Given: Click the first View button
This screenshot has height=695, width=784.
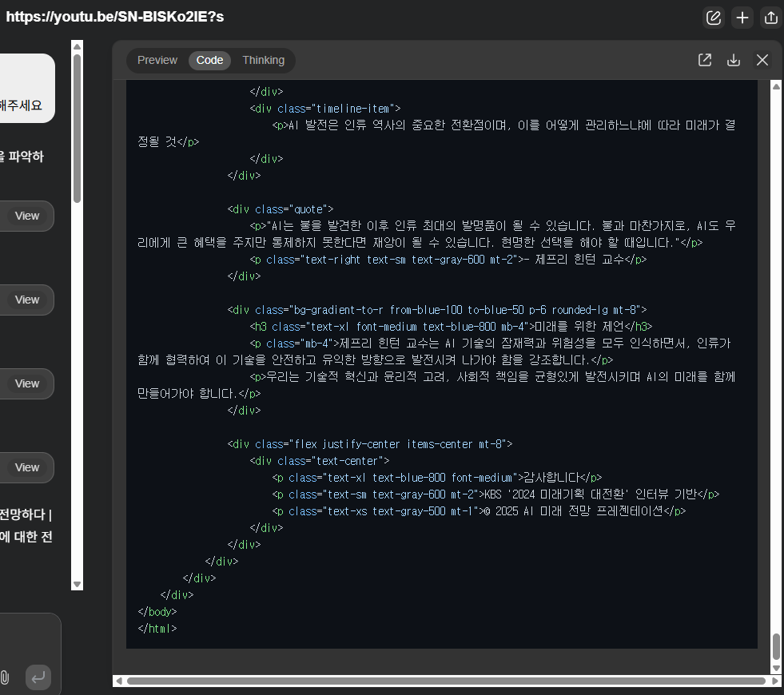Looking at the screenshot, I should [27, 216].
